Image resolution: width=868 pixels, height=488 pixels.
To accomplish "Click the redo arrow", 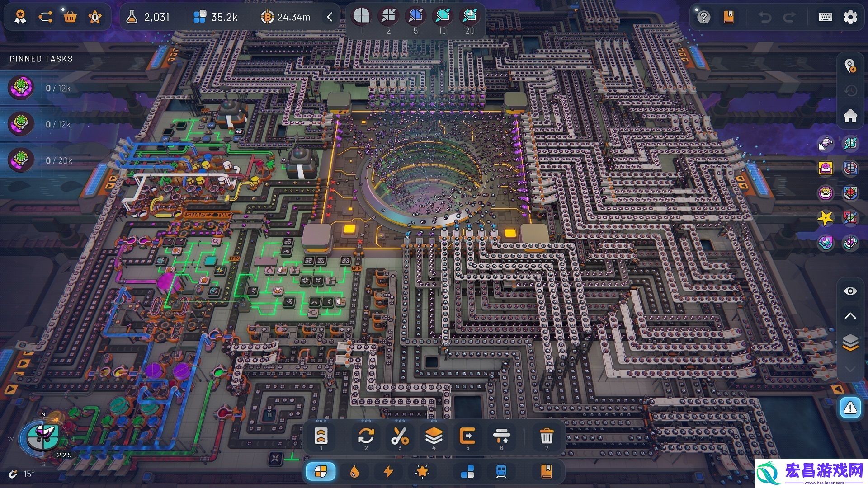I will pyautogui.click(x=789, y=17).
